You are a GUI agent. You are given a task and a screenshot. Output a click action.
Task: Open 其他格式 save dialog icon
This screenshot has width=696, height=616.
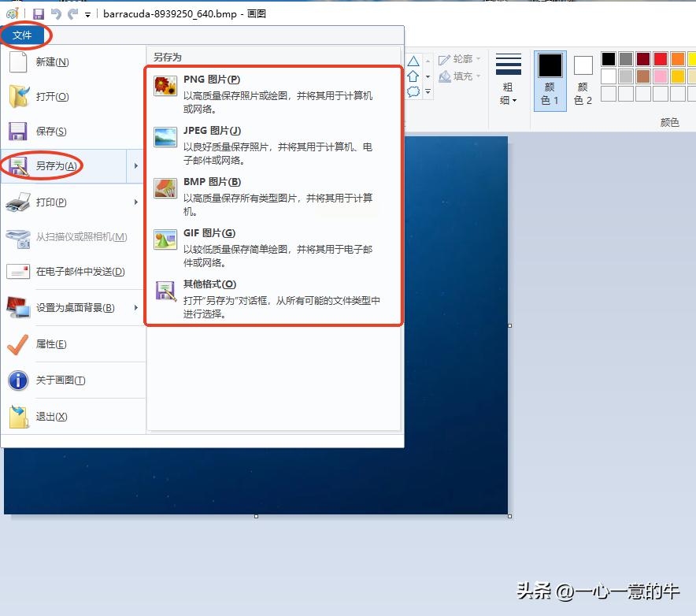(x=165, y=290)
